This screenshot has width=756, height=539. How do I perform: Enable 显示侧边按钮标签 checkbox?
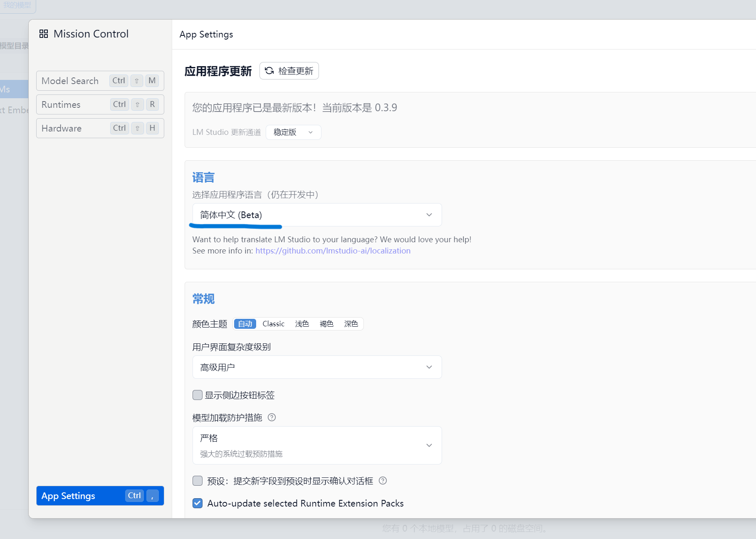click(x=198, y=395)
